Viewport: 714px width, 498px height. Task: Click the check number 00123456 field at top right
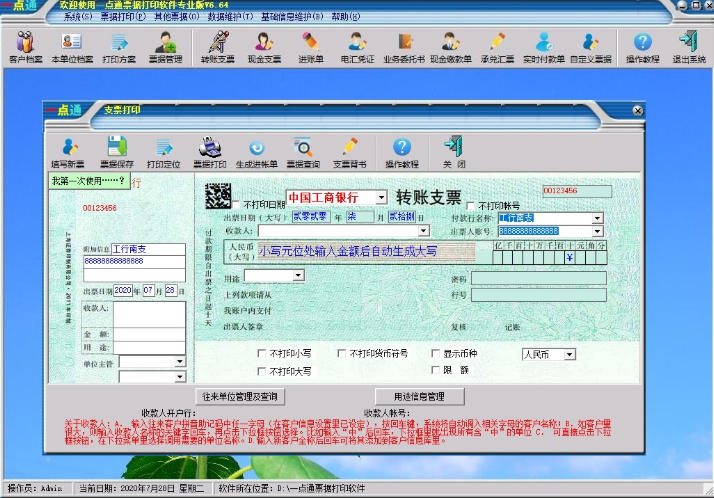click(577, 191)
